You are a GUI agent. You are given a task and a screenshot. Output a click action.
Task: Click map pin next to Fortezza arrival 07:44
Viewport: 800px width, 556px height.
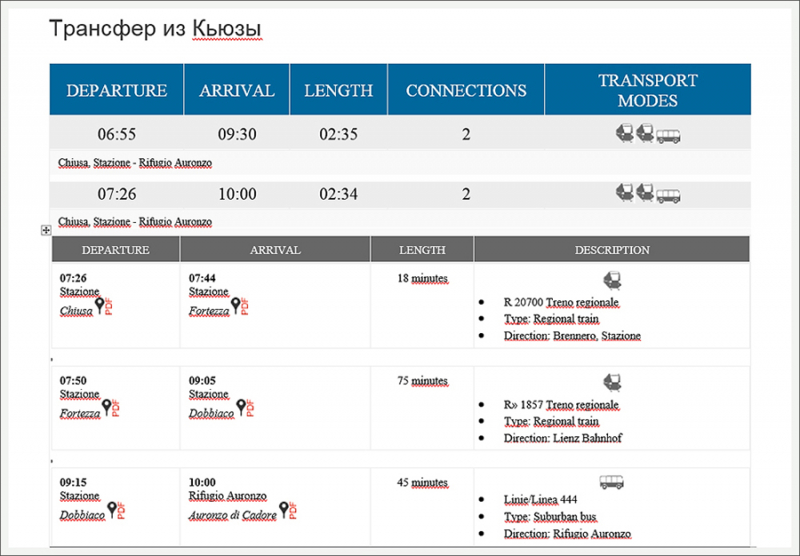pos(235,306)
